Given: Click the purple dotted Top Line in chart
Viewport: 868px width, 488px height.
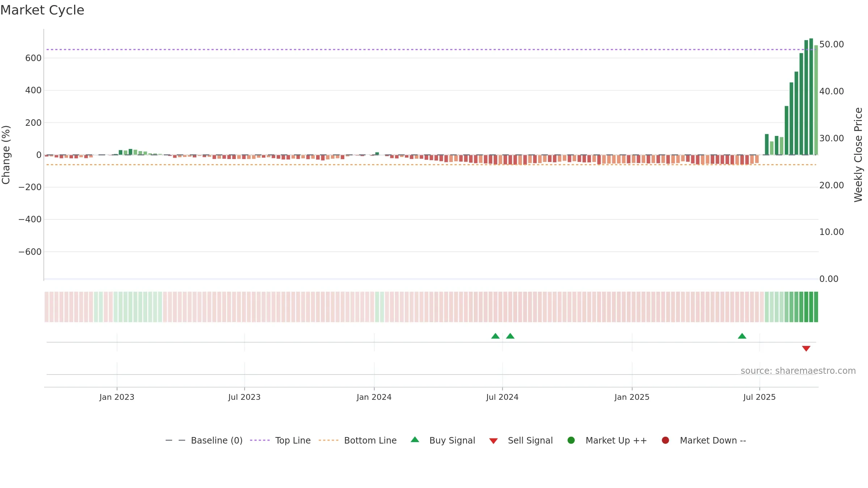Looking at the screenshot, I should 431,50.
